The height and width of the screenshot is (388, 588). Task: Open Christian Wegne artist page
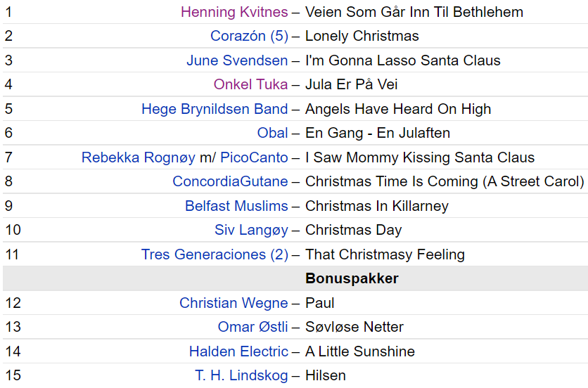pos(234,303)
